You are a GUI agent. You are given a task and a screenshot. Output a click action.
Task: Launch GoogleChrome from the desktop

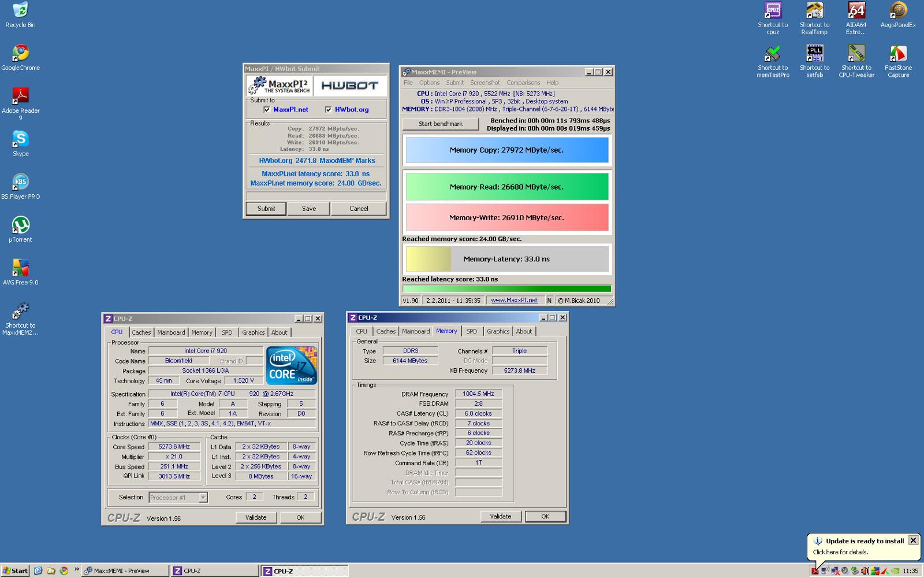coord(20,58)
